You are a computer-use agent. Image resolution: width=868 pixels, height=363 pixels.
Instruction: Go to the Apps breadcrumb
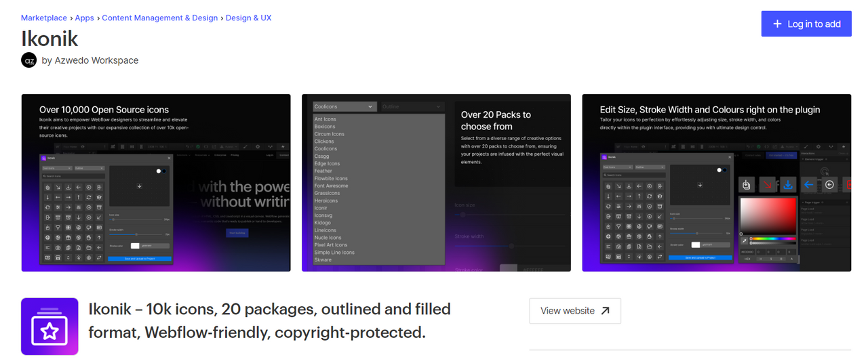pos(85,18)
